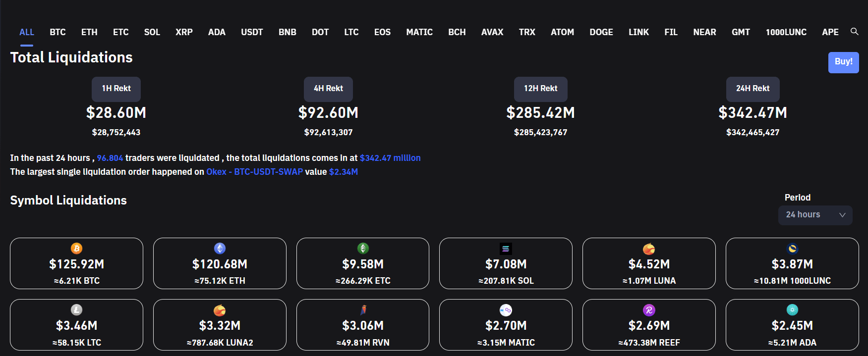Follow the Okex - BTC-USDT-SWAP link
This screenshot has height=356, width=868.
pyautogui.click(x=254, y=172)
